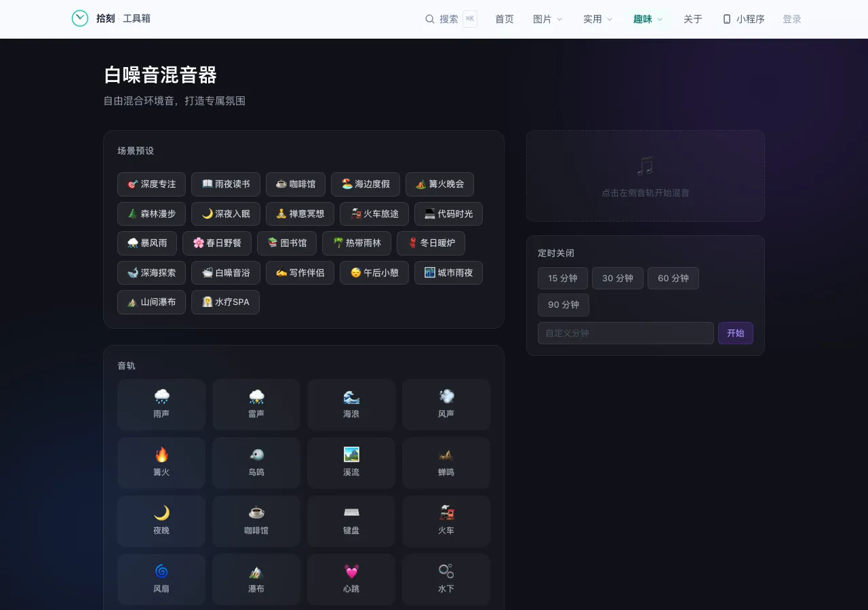Click the scarf icon on 冬日暖炉
The width and height of the screenshot is (868, 610).
[412, 243]
